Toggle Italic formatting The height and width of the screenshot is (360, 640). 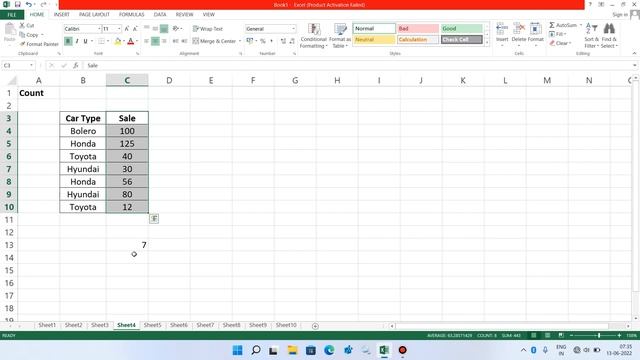click(77, 41)
